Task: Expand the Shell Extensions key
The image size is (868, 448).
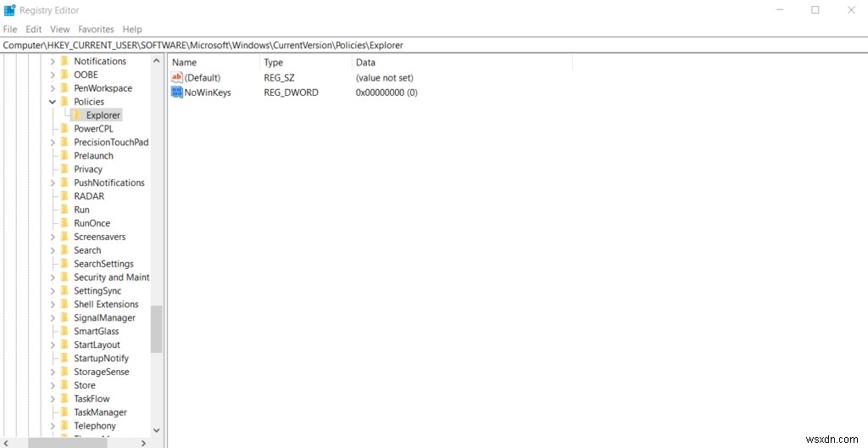Action: (x=52, y=304)
